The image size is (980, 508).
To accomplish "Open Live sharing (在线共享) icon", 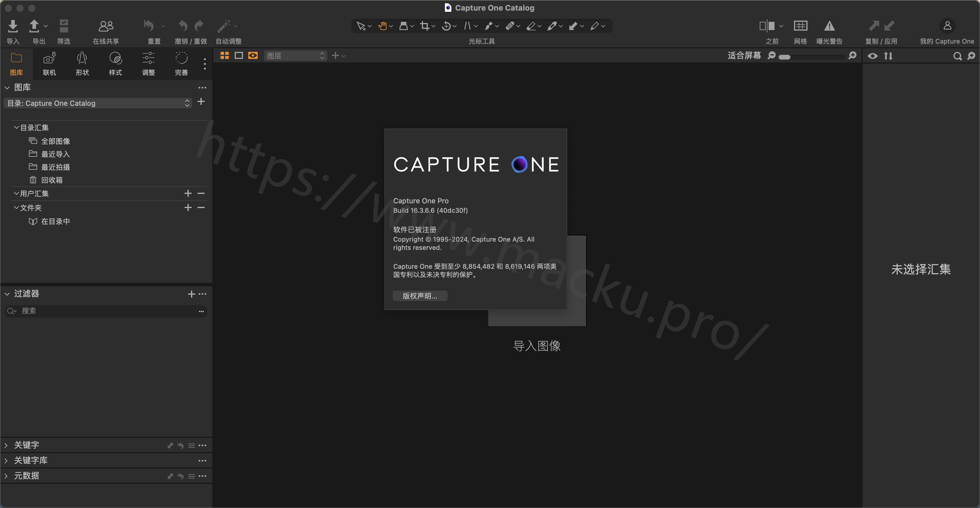I will (106, 26).
